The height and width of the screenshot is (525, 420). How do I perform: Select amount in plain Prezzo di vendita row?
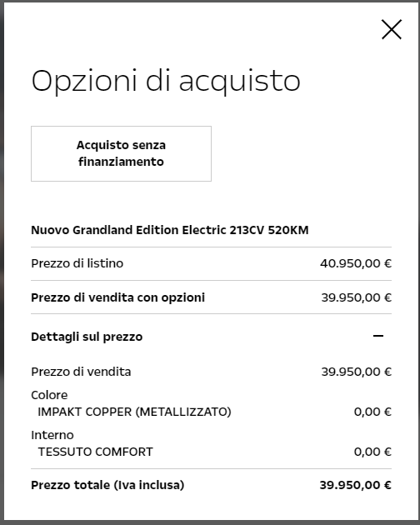pyautogui.click(x=357, y=372)
